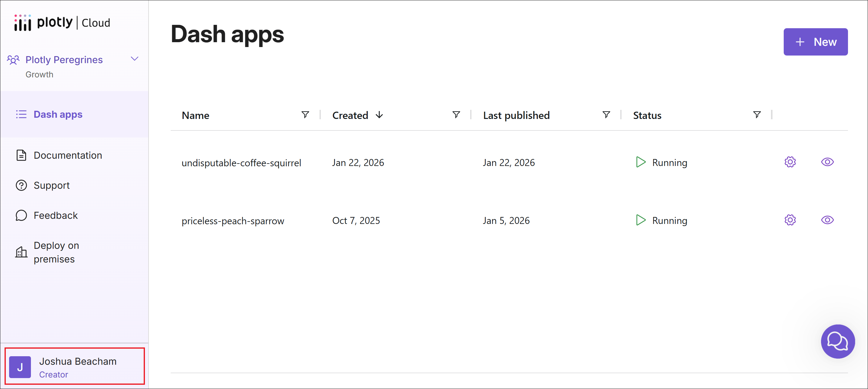Open Documentation from the sidebar
Screen dimensions: 868x389
(68, 155)
